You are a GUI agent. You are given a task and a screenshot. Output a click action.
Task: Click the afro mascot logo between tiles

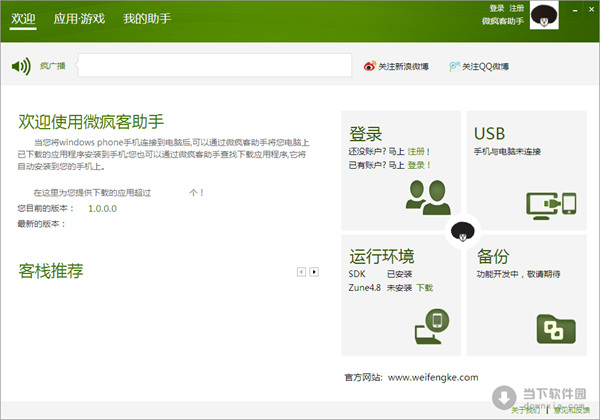pos(462,232)
